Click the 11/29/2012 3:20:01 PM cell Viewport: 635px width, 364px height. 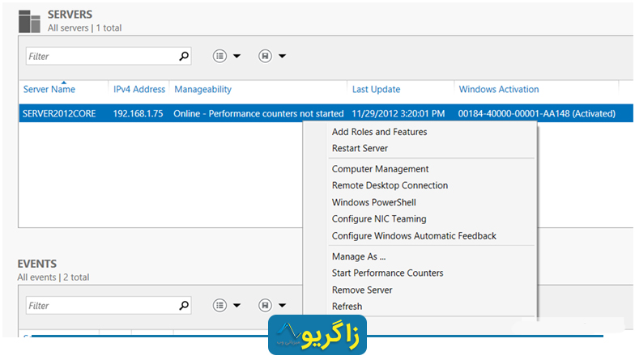(398, 113)
